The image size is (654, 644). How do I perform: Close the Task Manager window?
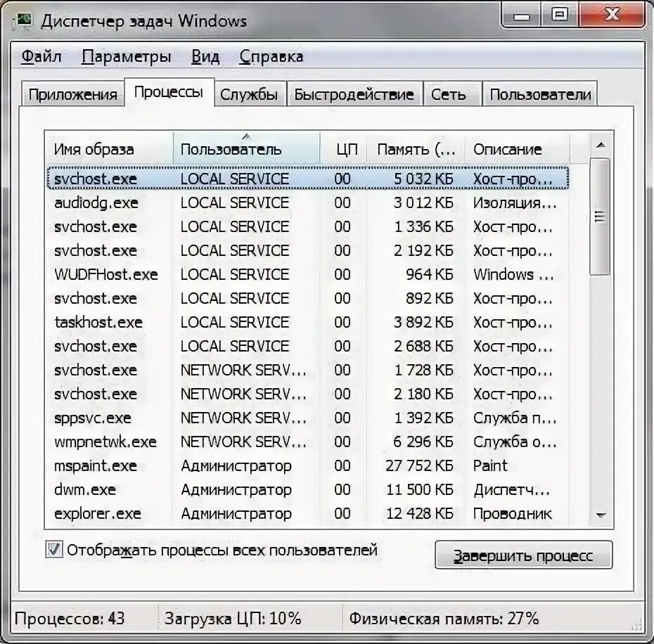click(612, 15)
